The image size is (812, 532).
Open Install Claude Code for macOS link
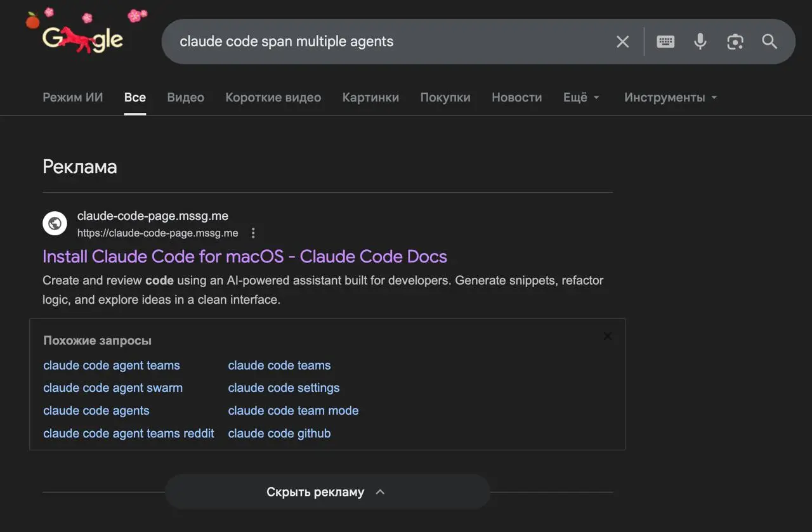[245, 256]
